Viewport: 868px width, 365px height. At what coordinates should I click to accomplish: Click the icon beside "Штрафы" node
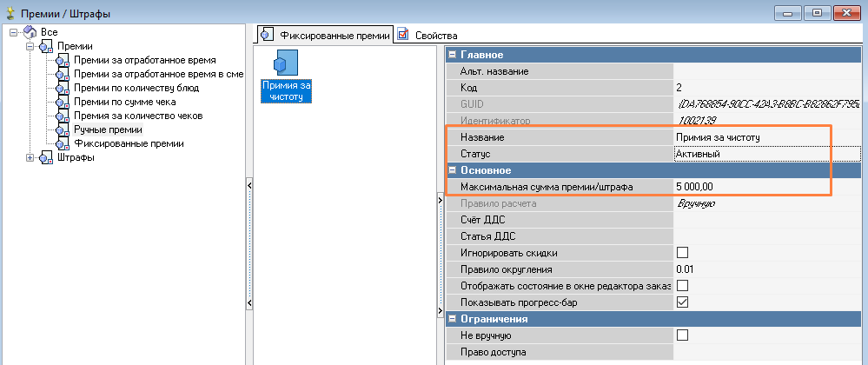tap(45, 158)
